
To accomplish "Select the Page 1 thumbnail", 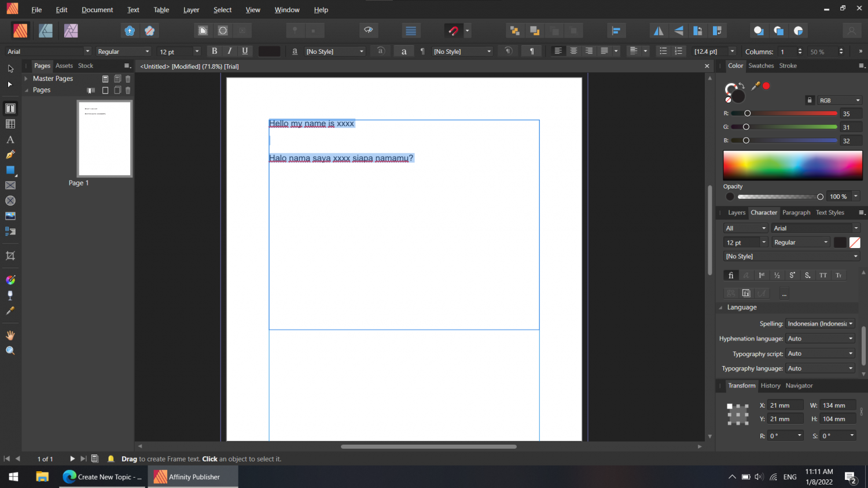I will click(104, 138).
